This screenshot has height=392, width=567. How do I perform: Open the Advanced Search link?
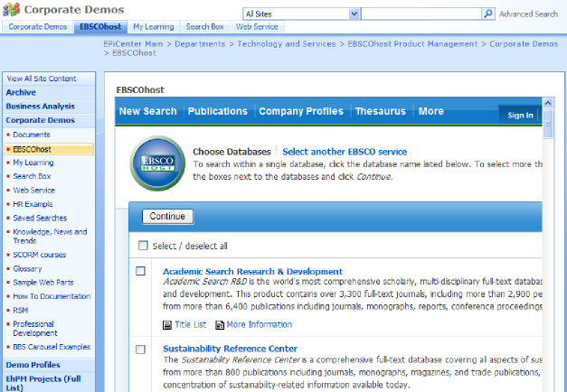point(528,14)
